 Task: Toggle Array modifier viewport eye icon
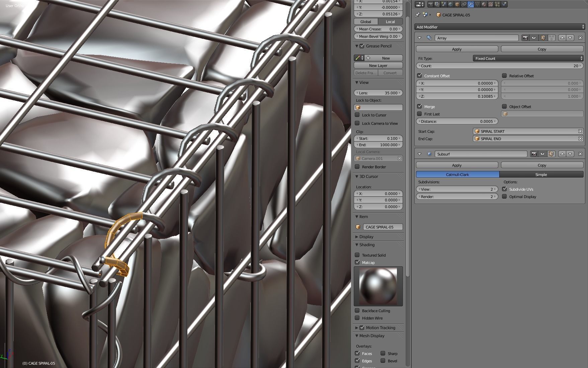[x=534, y=38]
